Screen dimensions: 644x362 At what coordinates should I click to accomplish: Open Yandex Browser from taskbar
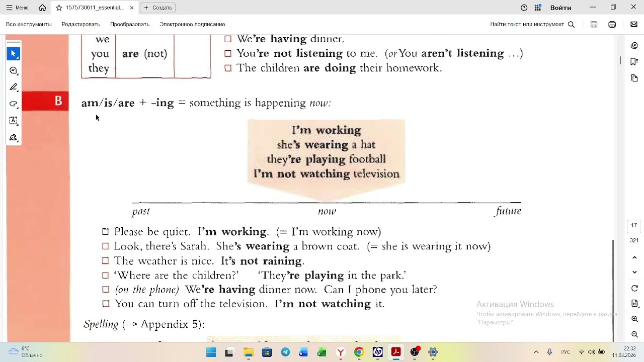(341, 352)
